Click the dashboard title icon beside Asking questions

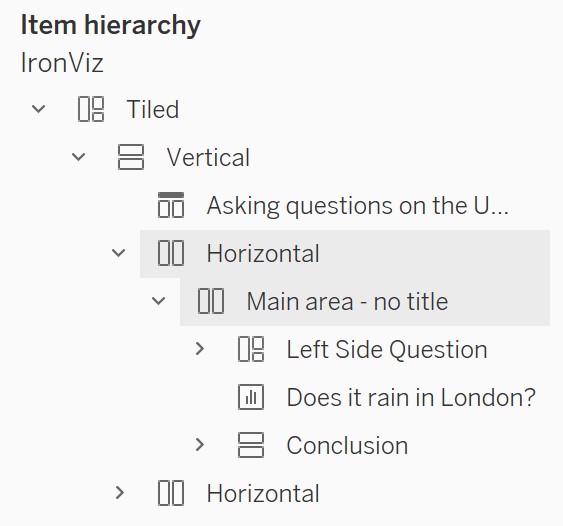(x=171, y=205)
